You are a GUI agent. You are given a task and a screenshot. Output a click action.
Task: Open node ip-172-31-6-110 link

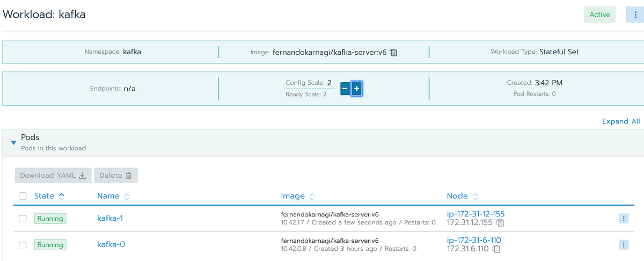474,240
